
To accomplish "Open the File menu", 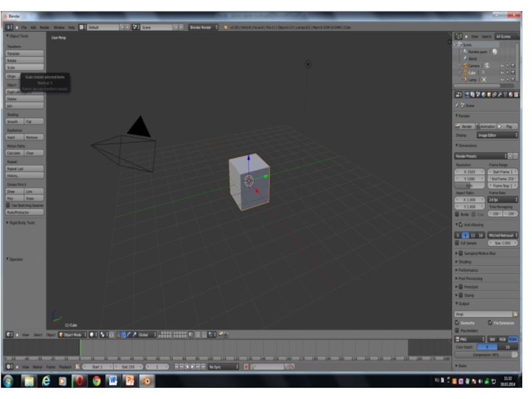I will pyautogui.click(x=24, y=27).
